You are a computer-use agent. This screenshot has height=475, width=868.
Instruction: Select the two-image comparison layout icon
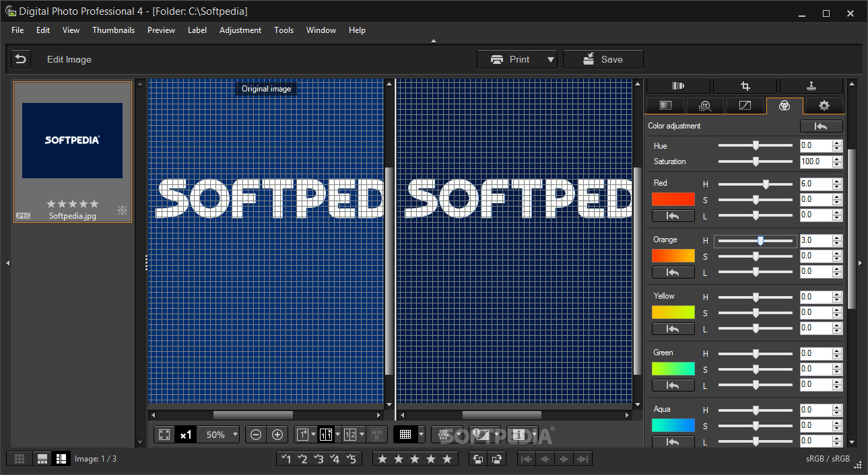pos(350,435)
